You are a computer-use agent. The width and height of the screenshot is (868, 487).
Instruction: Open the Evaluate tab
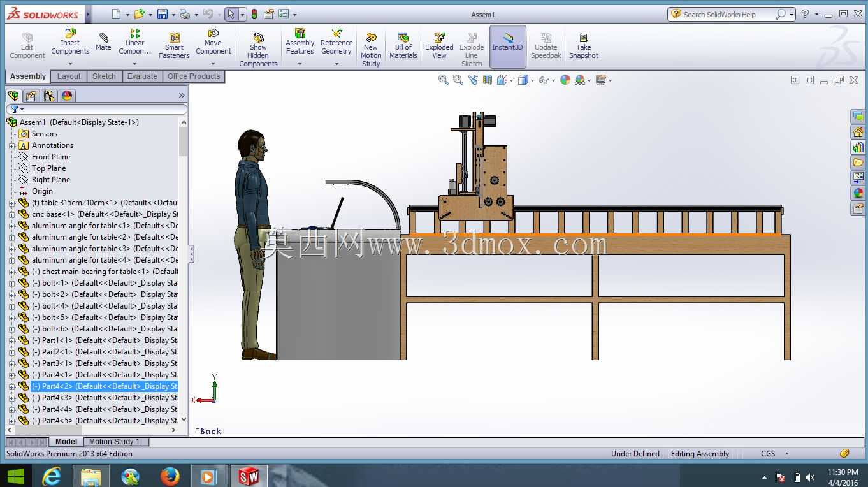[142, 76]
